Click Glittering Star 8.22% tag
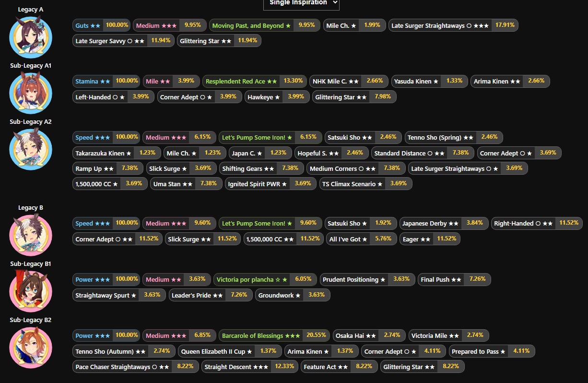This screenshot has height=383, width=588. 423,366
